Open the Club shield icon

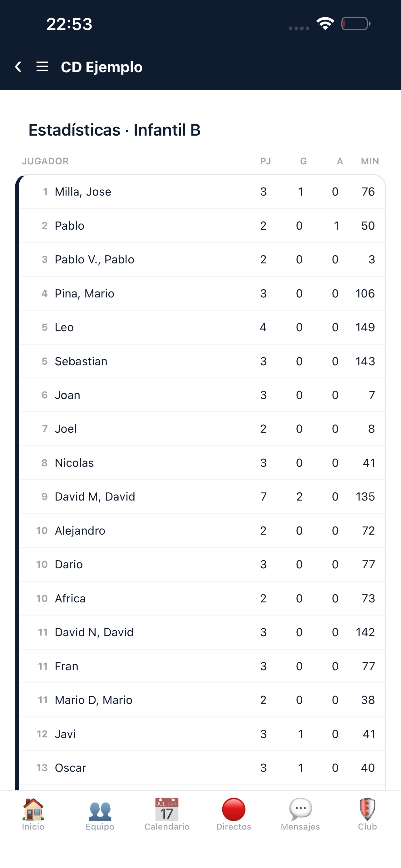click(367, 809)
